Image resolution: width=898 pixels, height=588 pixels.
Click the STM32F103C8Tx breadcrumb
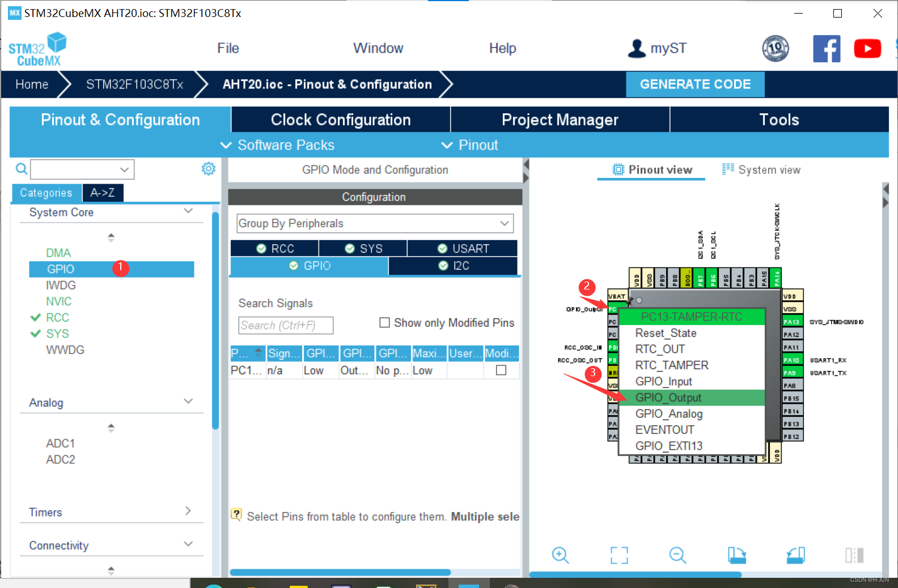click(135, 84)
